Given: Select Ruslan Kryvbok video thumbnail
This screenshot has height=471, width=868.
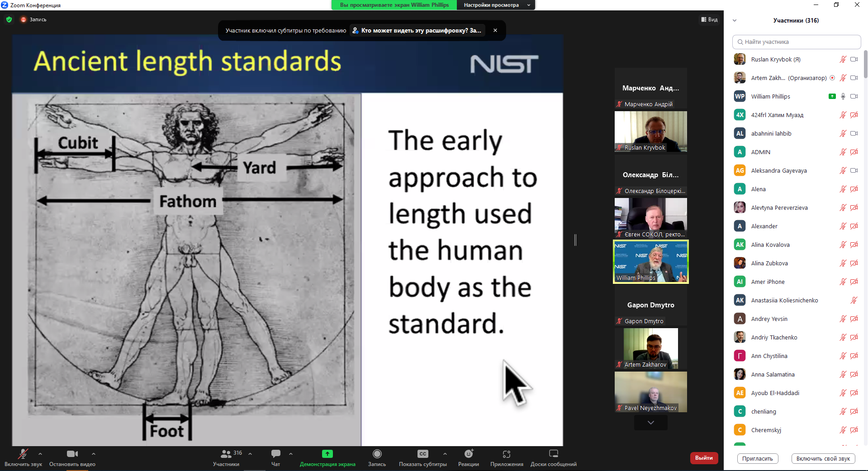Looking at the screenshot, I should click(651, 132).
